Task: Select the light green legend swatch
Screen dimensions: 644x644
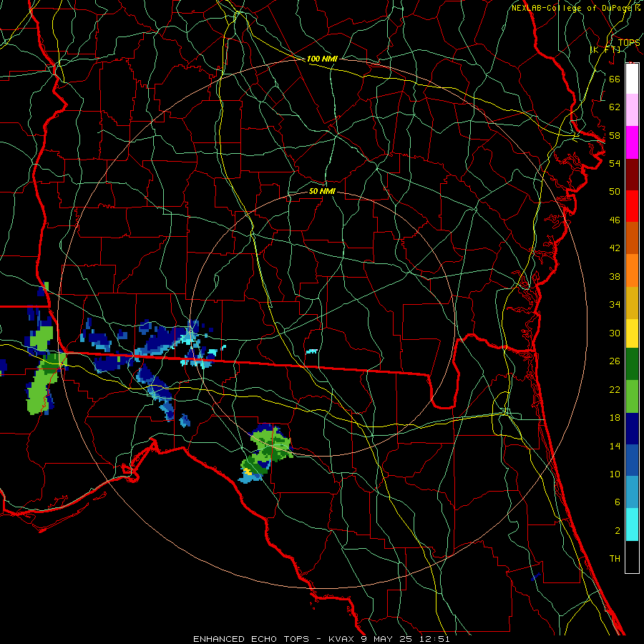Action: [x=632, y=396]
